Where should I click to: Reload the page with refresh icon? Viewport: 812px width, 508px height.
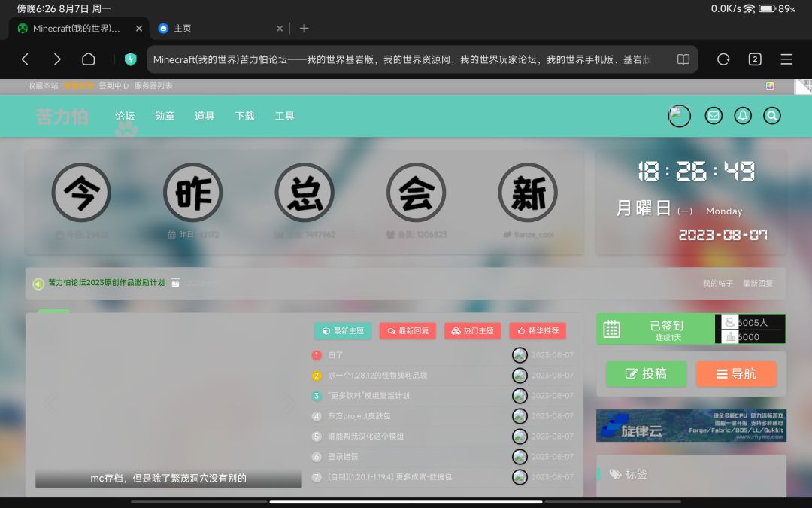pyautogui.click(x=723, y=59)
